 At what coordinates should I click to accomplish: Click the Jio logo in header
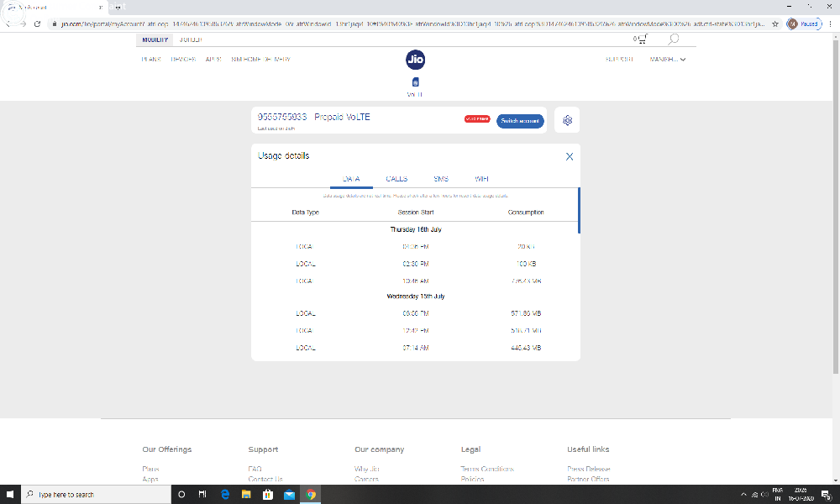pyautogui.click(x=415, y=60)
